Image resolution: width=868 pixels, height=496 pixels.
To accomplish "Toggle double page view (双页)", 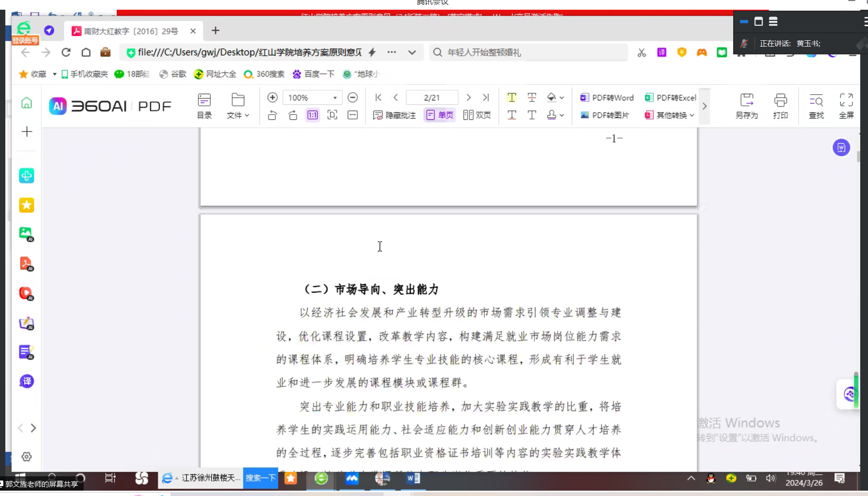I will tap(477, 115).
